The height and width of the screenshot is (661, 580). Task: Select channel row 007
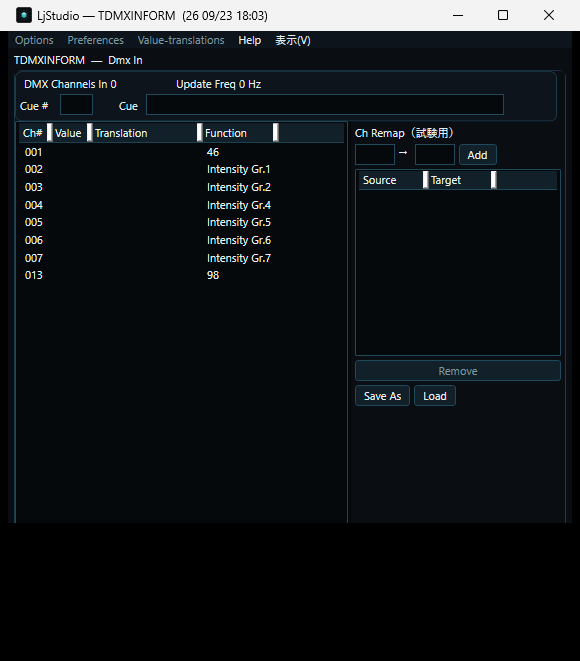tap(181, 258)
